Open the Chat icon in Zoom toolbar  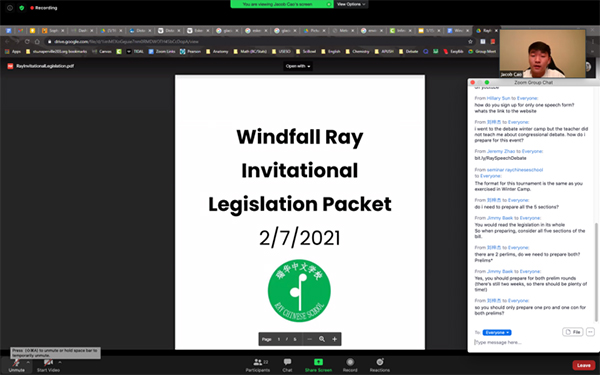[x=287, y=362]
